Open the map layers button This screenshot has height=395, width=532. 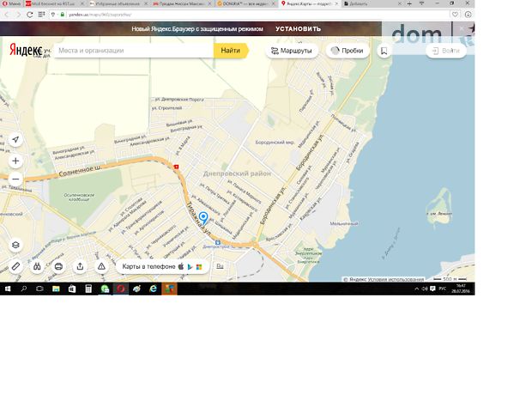tap(15, 245)
